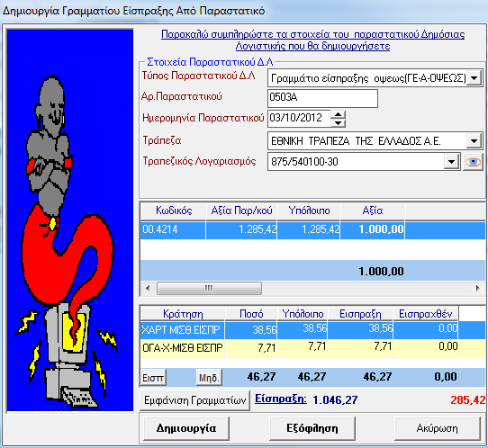Click the red 285,42 remaining amount
The height and width of the screenshot is (448, 488).
click(x=468, y=400)
